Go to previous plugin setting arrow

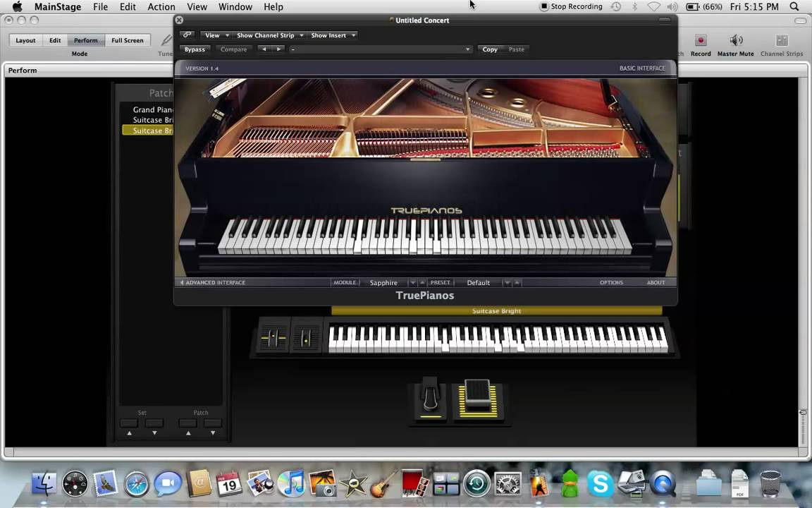coord(264,49)
